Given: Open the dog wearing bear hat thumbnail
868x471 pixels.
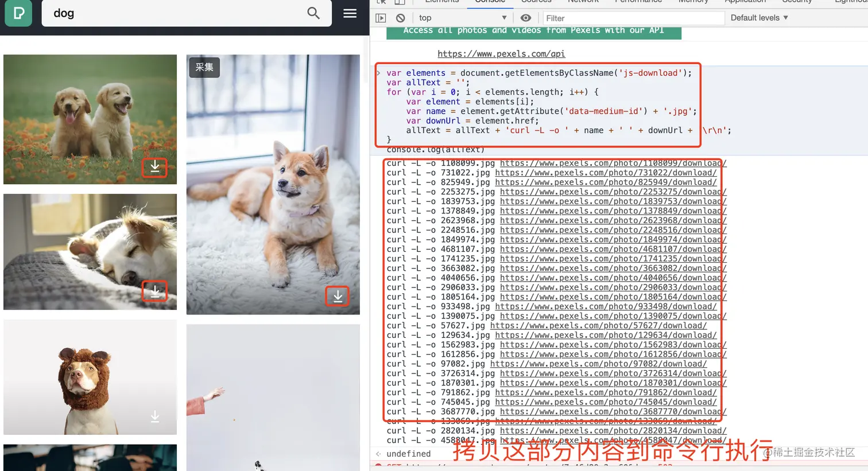Looking at the screenshot, I should pos(90,377).
